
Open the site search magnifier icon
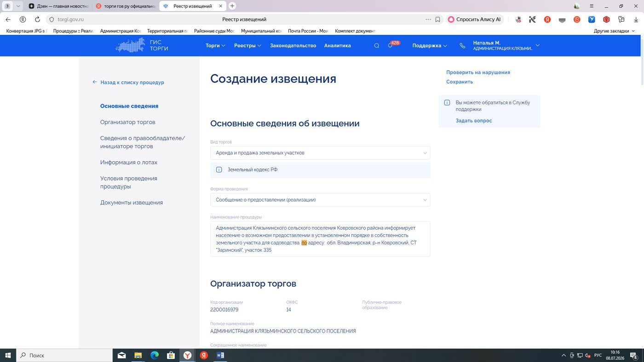(377, 45)
